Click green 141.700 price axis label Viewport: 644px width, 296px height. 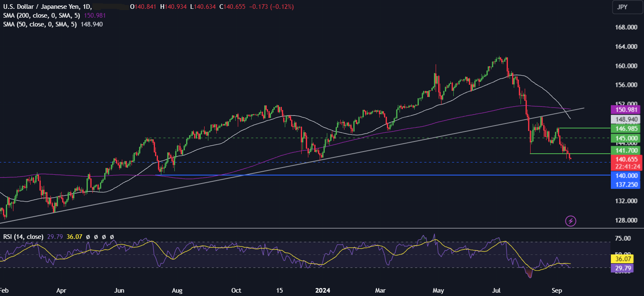tap(626, 150)
